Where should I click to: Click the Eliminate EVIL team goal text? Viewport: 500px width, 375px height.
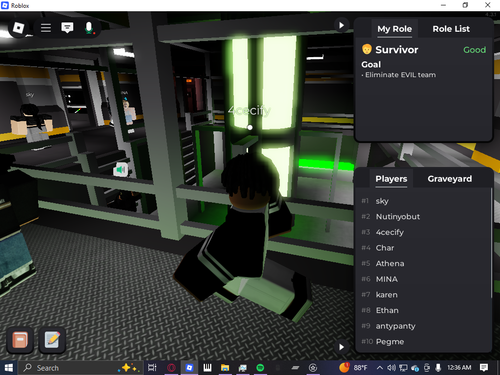click(400, 75)
